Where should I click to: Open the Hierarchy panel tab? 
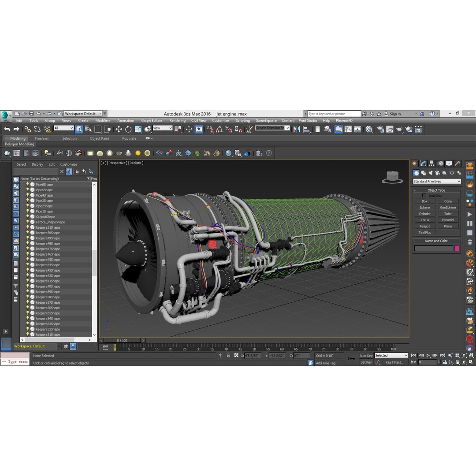click(431, 164)
